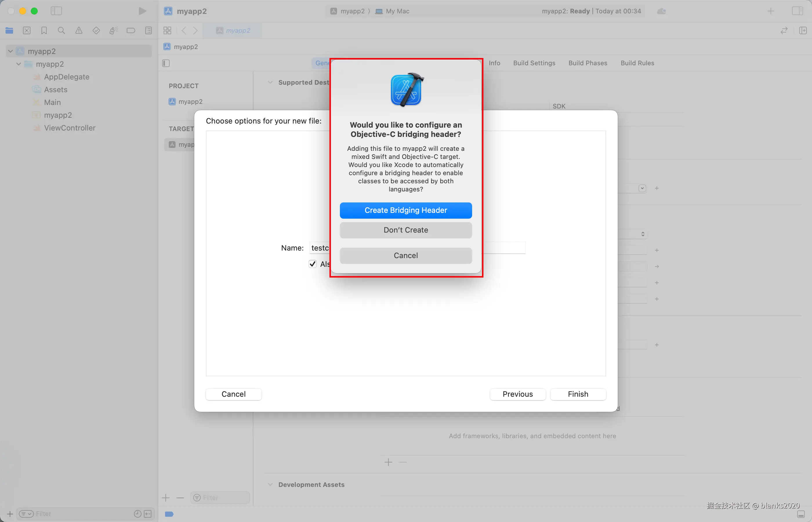
Task: Collapse the Development Assets section
Action: [270, 484]
